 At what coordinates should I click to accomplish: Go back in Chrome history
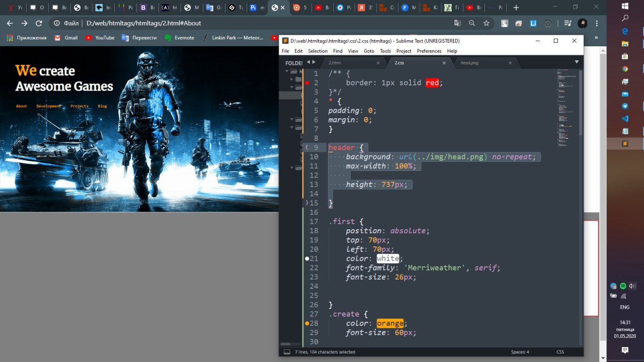coord(10,23)
